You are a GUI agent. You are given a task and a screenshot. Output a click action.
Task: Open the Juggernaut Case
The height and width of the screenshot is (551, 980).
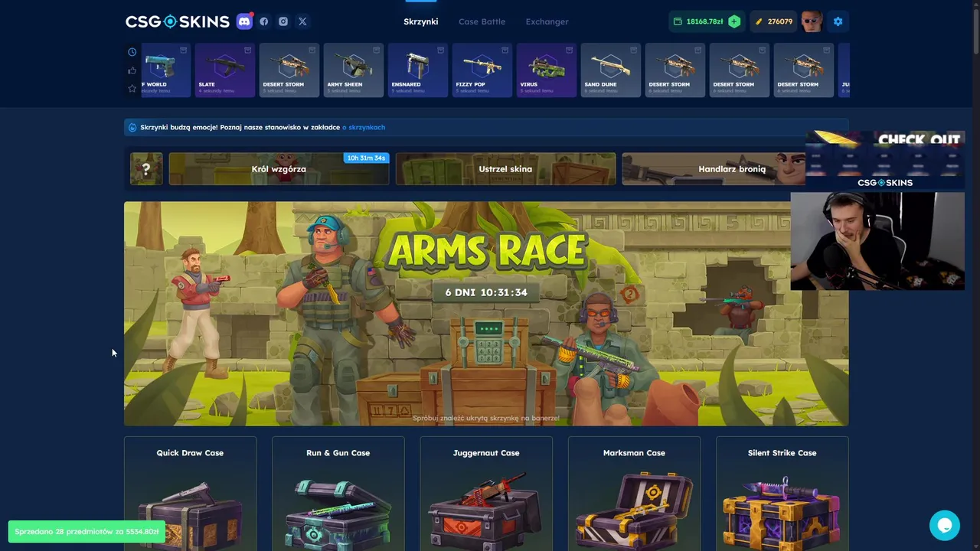(486, 494)
